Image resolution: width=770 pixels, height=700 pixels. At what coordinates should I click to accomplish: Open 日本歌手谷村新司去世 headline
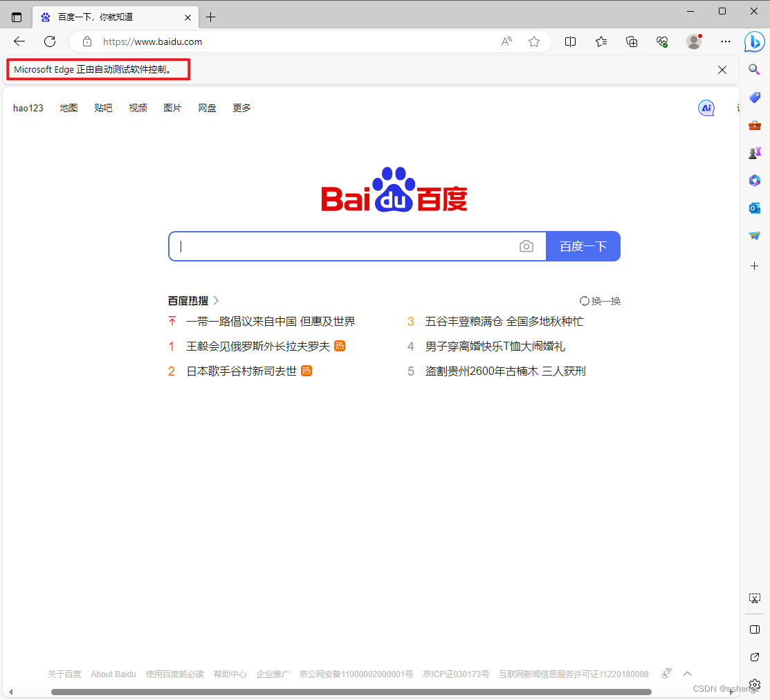241,371
